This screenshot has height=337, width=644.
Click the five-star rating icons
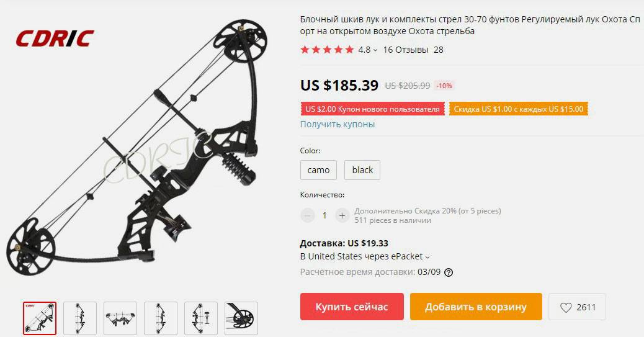[327, 50]
